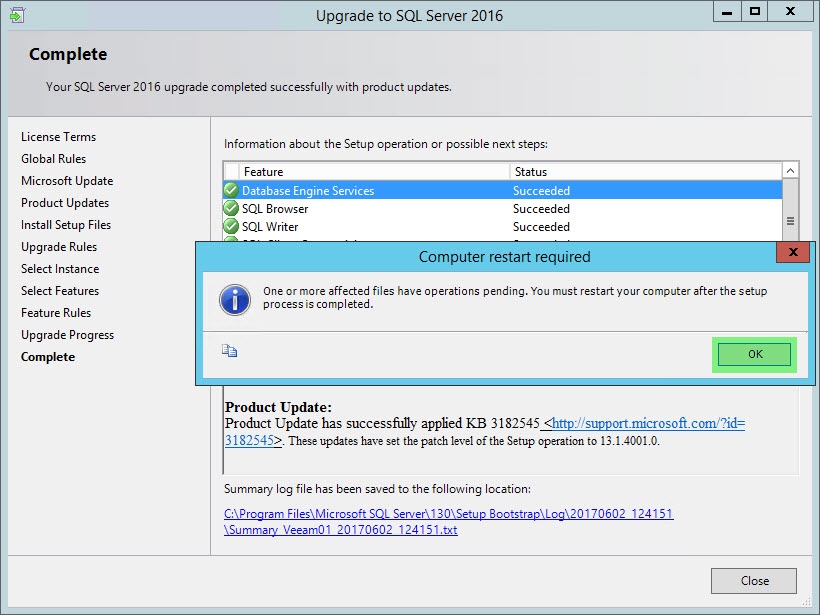Click Succeeded status of SQL Browser
Image resolution: width=820 pixels, height=615 pixels.
point(541,209)
